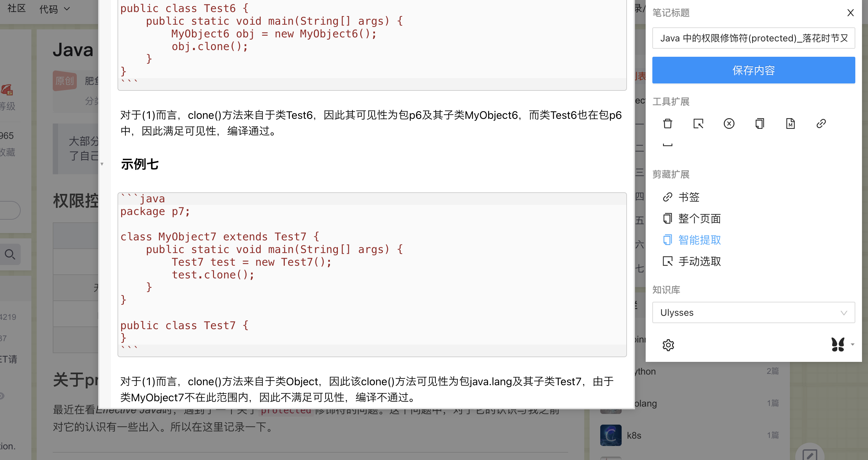The width and height of the screenshot is (868, 460).
Task: Open the Ulysses knowledge base dropdown
Action: click(753, 312)
